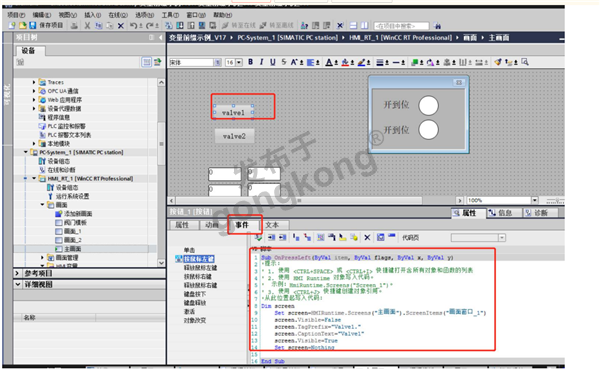Click the project search input field
Screen dimensions: 600x370
pyautogui.click(x=401, y=26)
